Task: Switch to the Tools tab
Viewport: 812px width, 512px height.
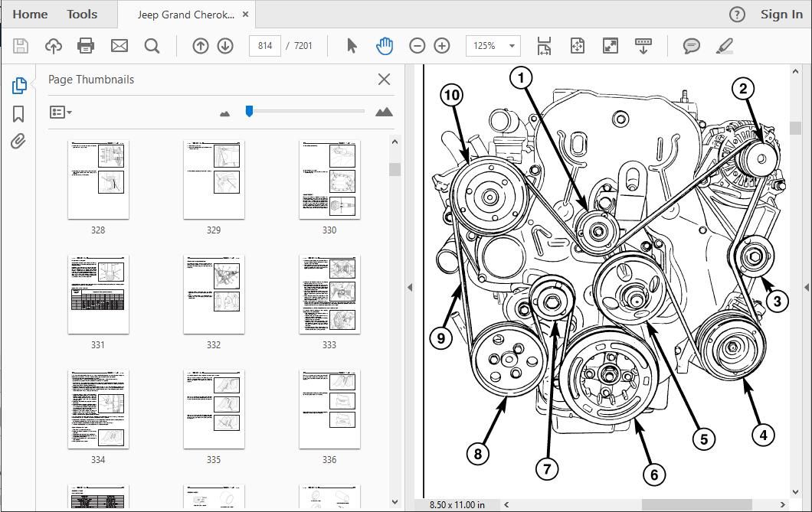Action: click(x=82, y=15)
